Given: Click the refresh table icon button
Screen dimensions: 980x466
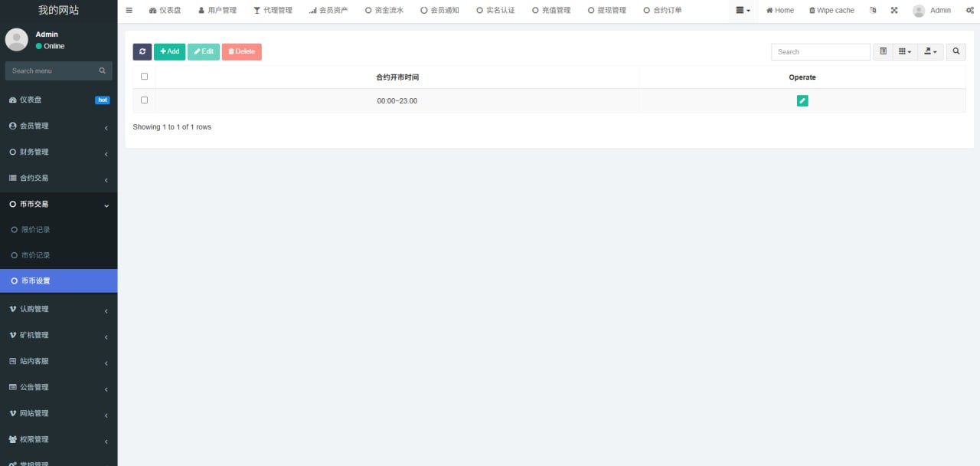Looking at the screenshot, I should [142, 51].
